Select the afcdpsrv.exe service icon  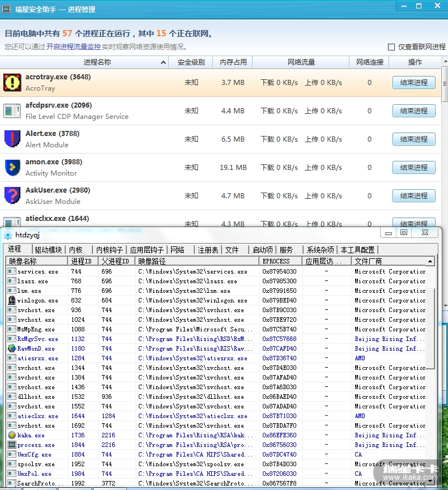click(12, 111)
